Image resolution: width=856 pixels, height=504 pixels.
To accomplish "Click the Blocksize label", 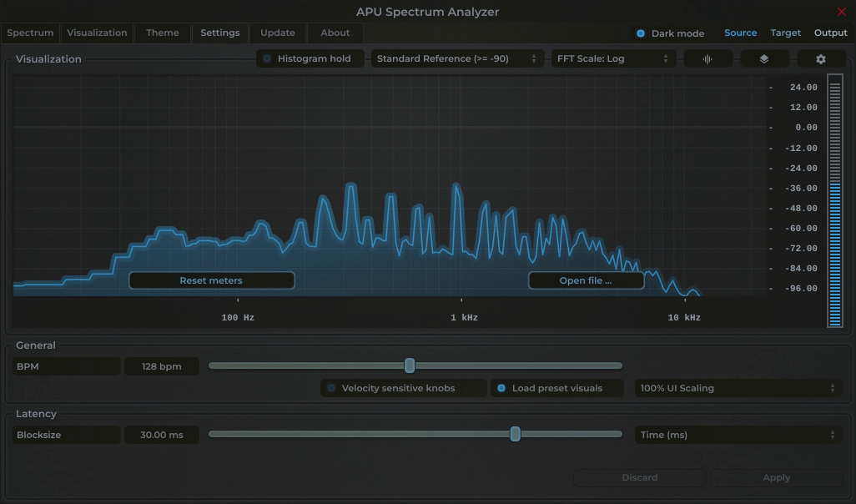I will coord(67,435).
